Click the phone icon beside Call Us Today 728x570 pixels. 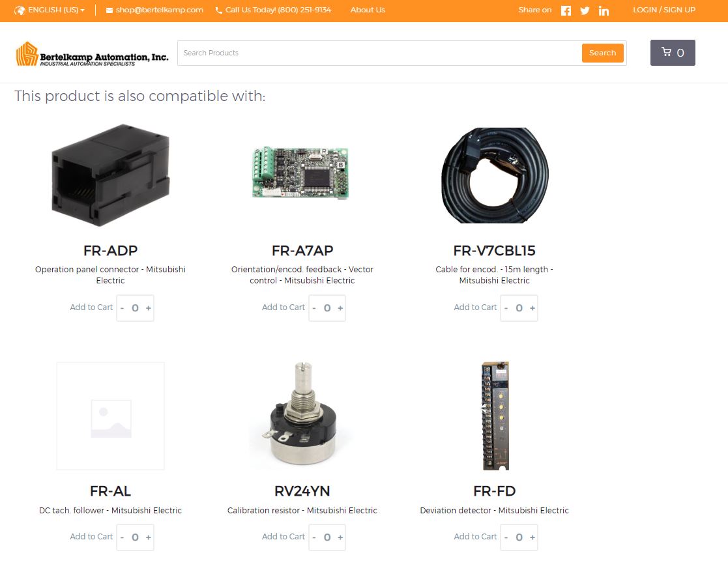click(x=219, y=10)
